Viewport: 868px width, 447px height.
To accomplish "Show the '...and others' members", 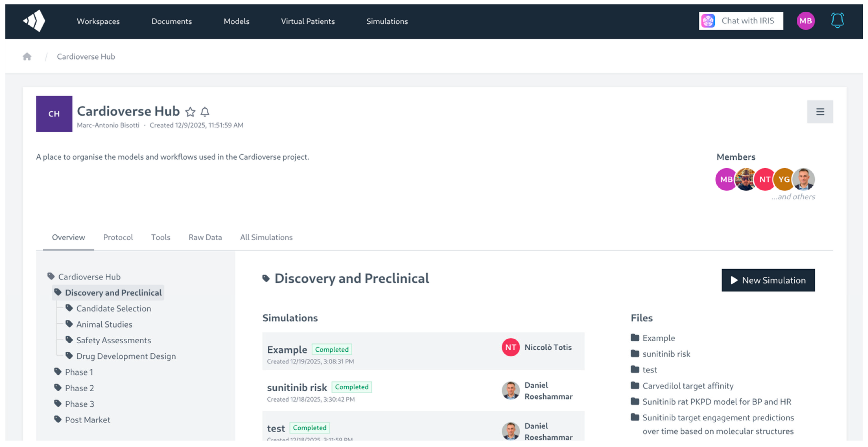I will click(x=793, y=197).
